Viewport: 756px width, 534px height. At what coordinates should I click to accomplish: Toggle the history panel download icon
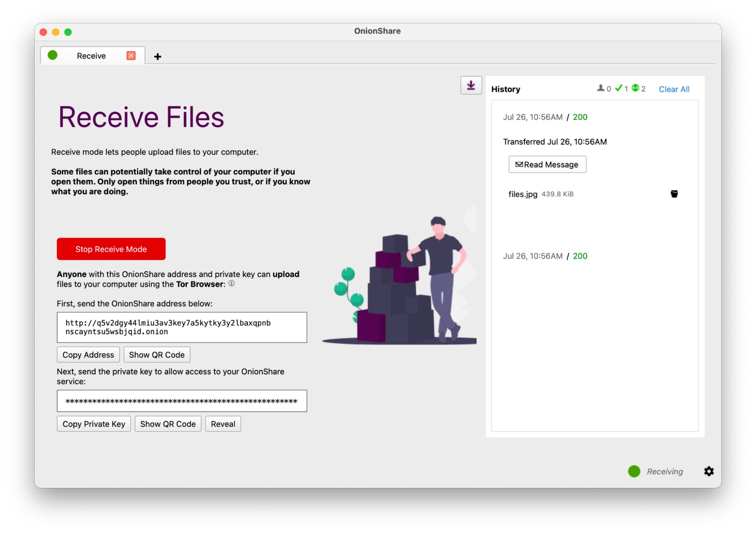(471, 85)
